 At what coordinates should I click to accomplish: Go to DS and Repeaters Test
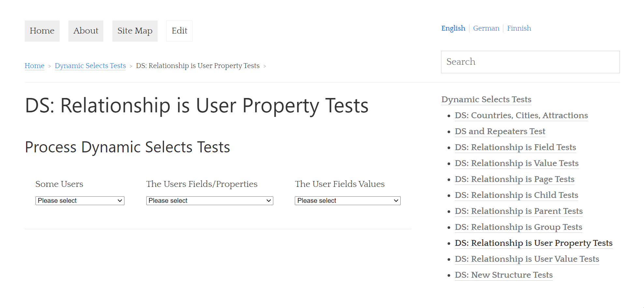point(500,131)
